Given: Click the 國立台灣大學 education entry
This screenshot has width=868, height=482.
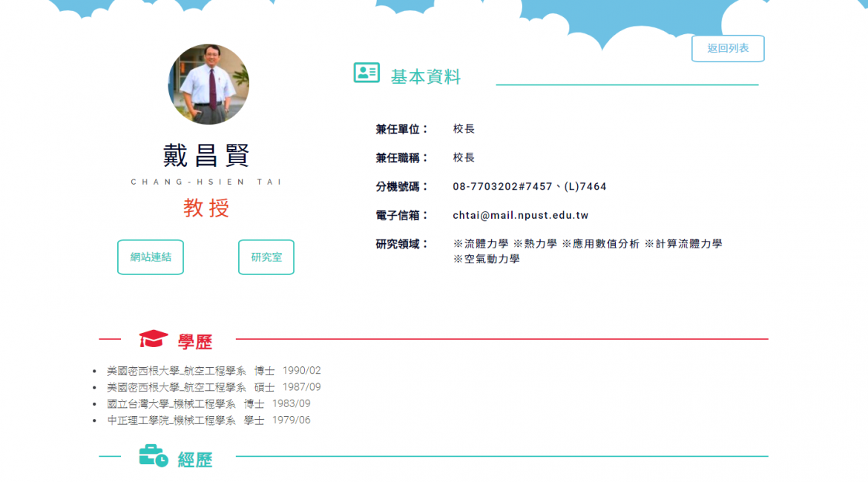Looking at the screenshot, I should click(x=208, y=404).
